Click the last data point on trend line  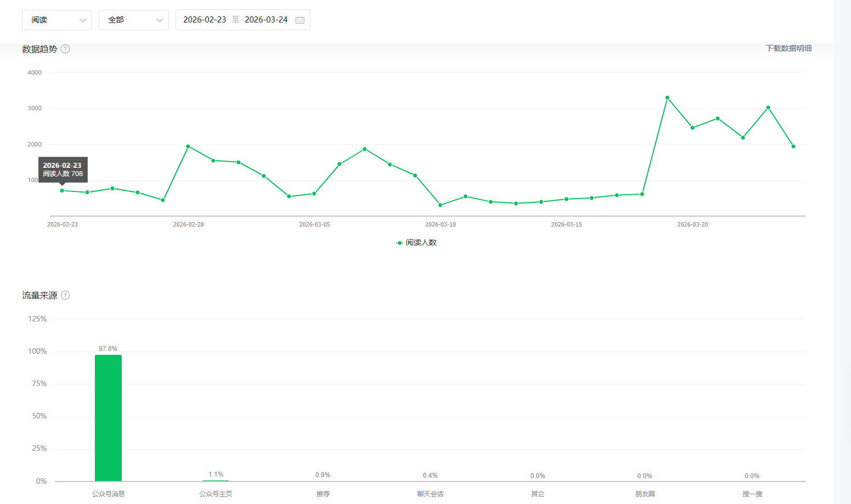click(793, 146)
